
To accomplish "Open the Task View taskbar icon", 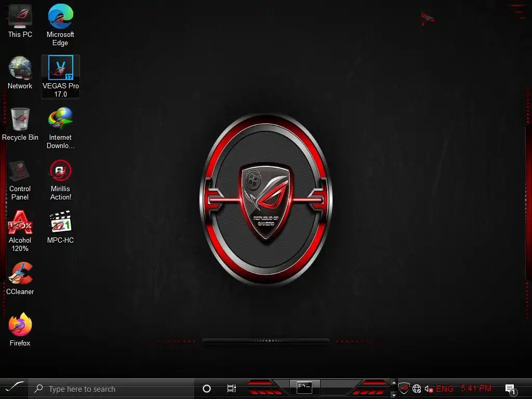I will click(x=231, y=389).
